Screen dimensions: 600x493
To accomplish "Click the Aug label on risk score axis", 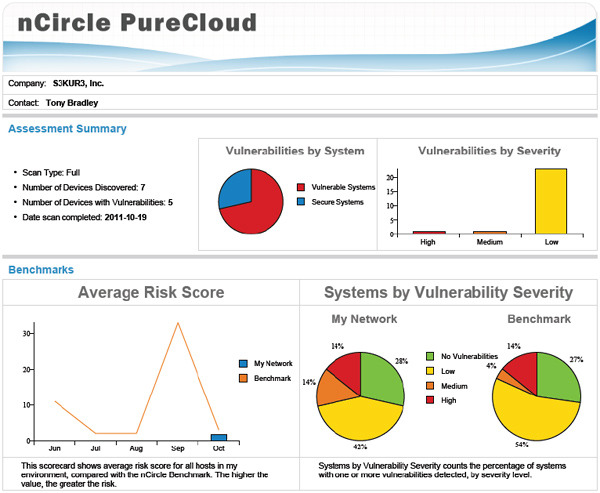I will click(x=136, y=448).
